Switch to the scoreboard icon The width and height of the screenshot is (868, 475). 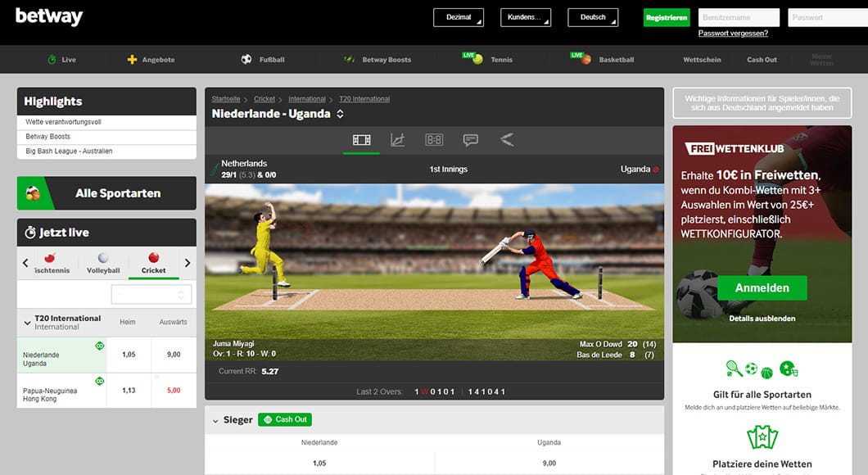[434, 140]
